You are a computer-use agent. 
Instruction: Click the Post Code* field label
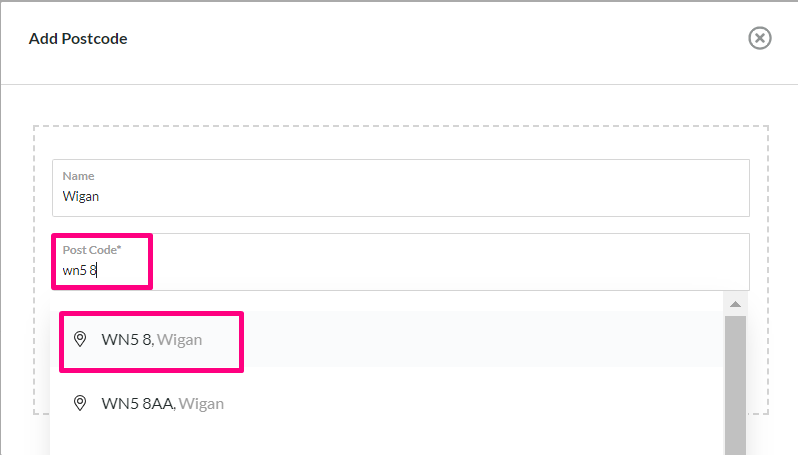coord(92,250)
